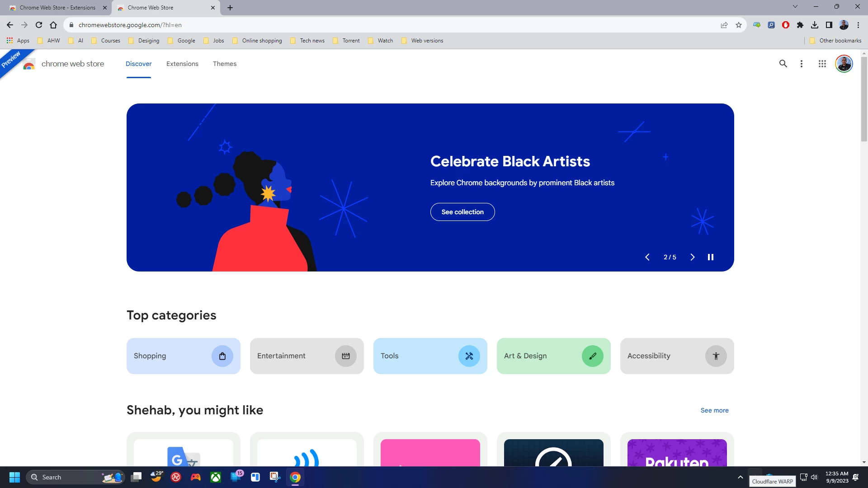Image resolution: width=868 pixels, height=488 pixels.
Task: Click the browser forward arrow
Action: [24, 25]
